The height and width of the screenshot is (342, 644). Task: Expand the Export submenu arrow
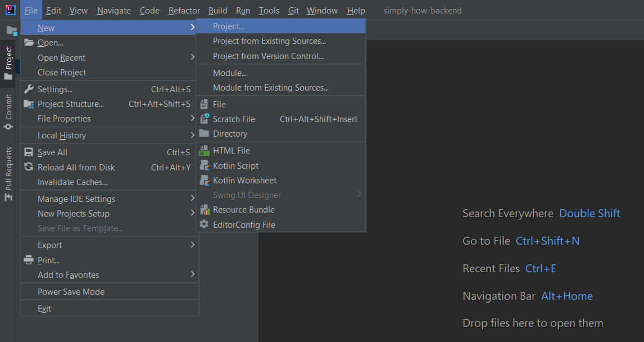[x=192, y=245]
